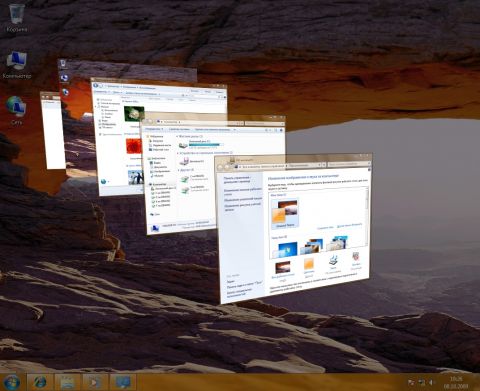Click the volume speaker tray icon
Viewport: 480px width, 391px height.
[431, 382]
